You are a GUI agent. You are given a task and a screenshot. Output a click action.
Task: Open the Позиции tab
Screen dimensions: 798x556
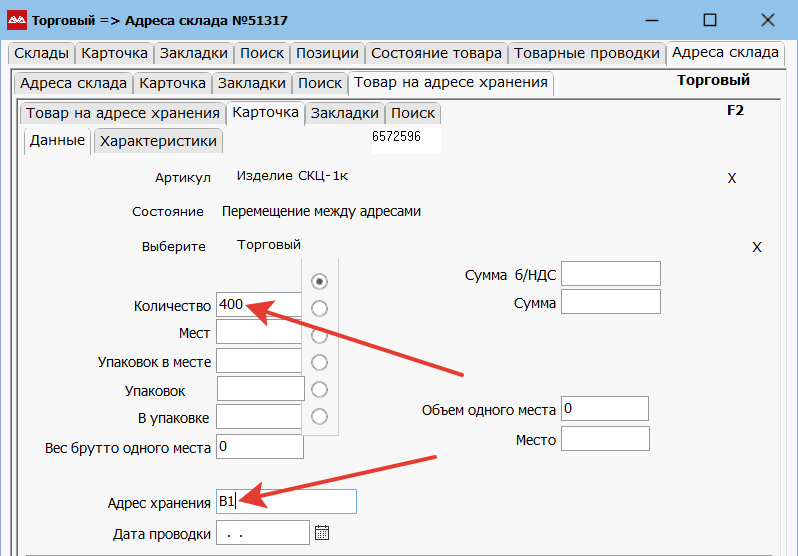(x=327, y=53)
